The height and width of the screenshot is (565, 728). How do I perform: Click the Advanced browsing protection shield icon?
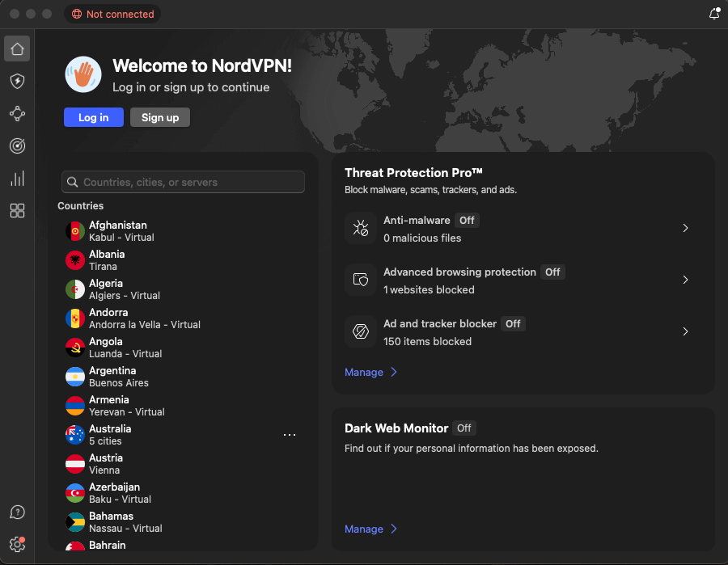pos(361,280)
